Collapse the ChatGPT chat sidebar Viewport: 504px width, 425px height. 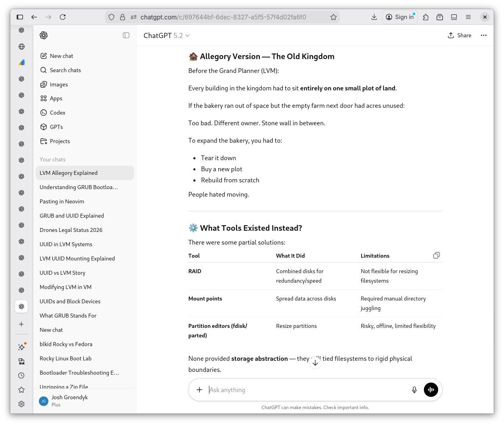pos(126,35)
